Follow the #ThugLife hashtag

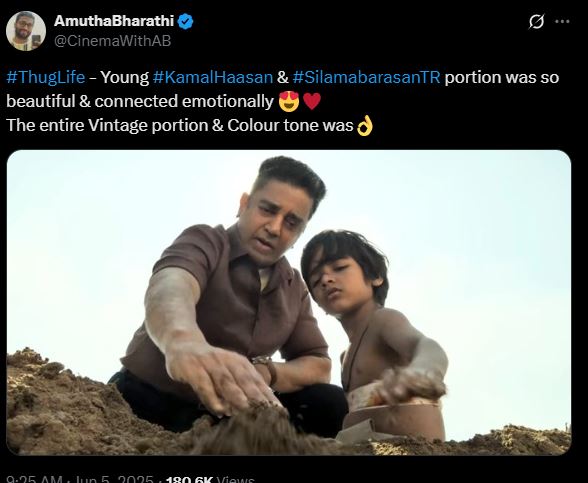tap(46, 77)
